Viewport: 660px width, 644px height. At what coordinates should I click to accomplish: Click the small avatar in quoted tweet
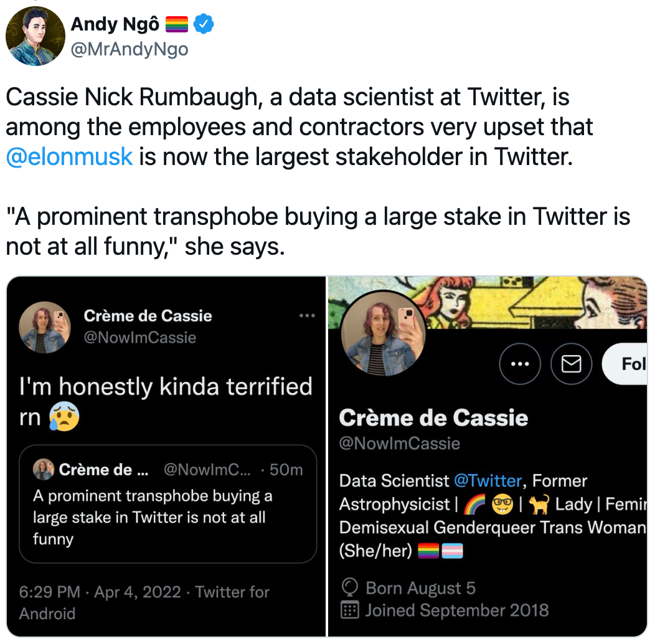tap(44, 470)
